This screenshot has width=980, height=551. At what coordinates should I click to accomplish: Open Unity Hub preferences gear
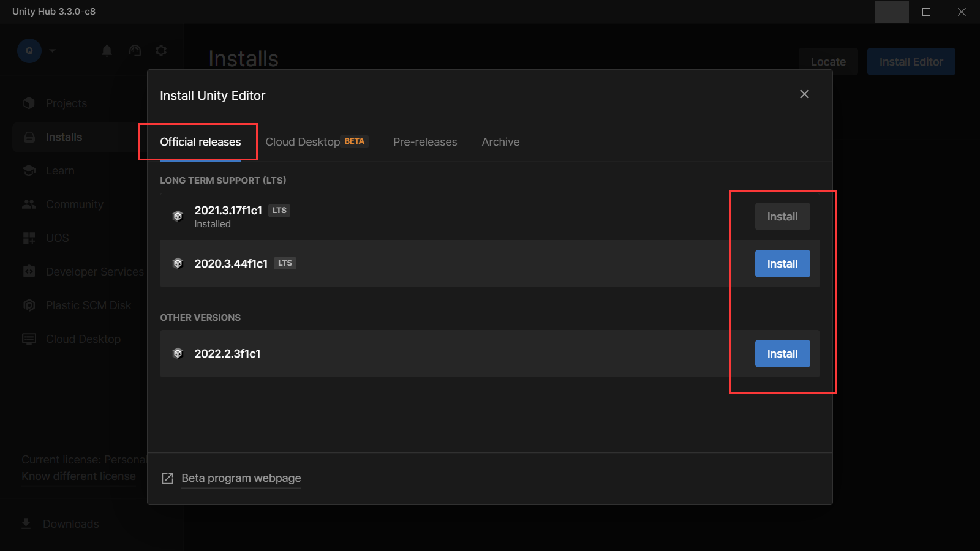coord(161,51)
